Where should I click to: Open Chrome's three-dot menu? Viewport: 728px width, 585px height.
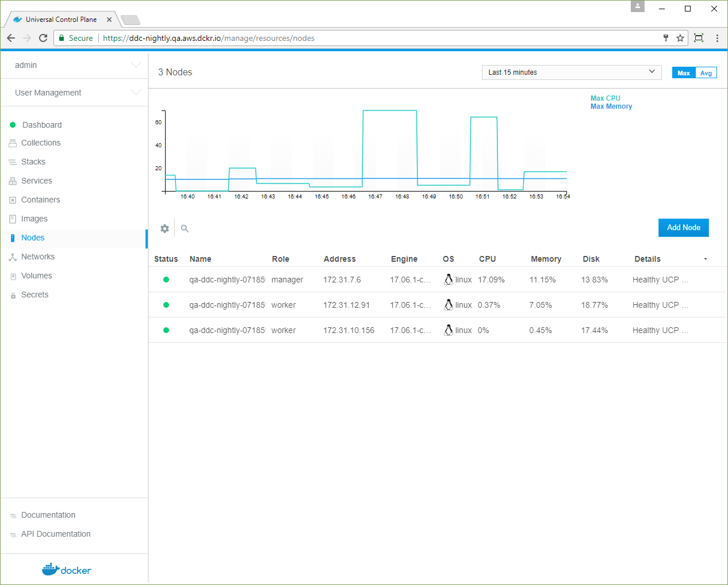717,38
